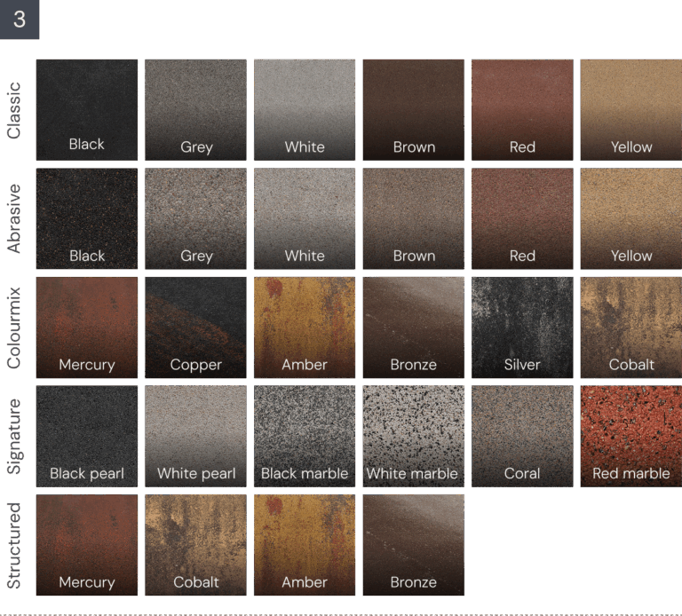
Task: Click the step 3 number badge
Action: click(x=20, y=20)
